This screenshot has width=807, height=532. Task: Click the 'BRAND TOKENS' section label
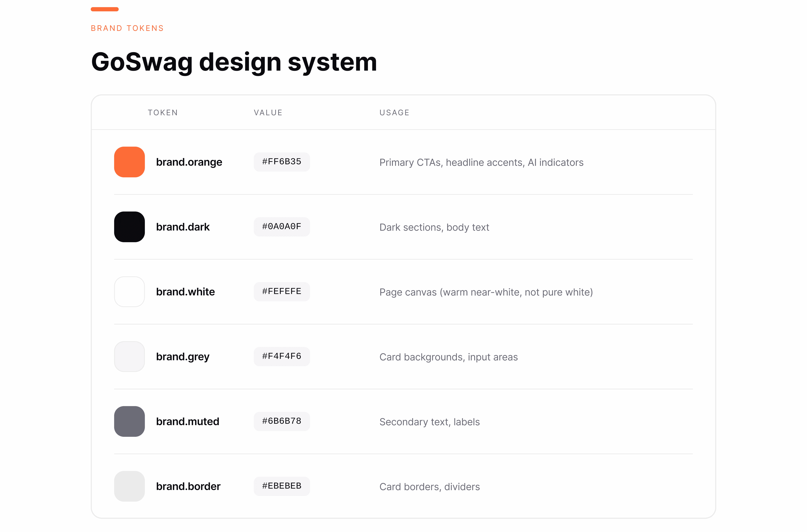[x=127, y=28]
